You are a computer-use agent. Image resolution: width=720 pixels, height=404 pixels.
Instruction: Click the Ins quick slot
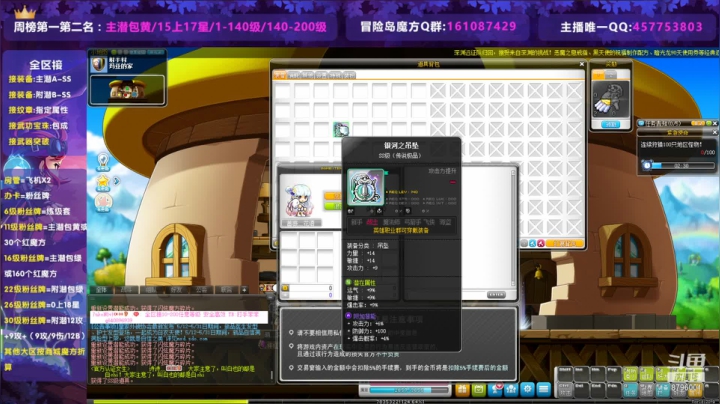[x=580, y=373]
